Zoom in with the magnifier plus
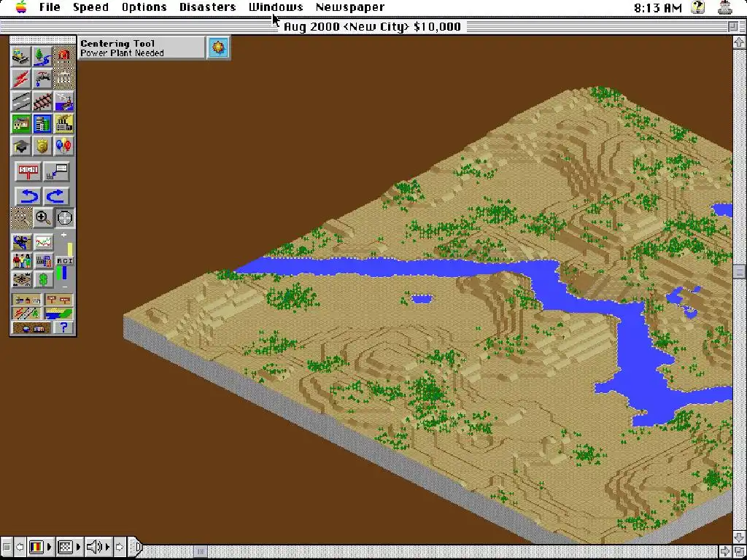This screenshot has height=560, width=747. 42,218
